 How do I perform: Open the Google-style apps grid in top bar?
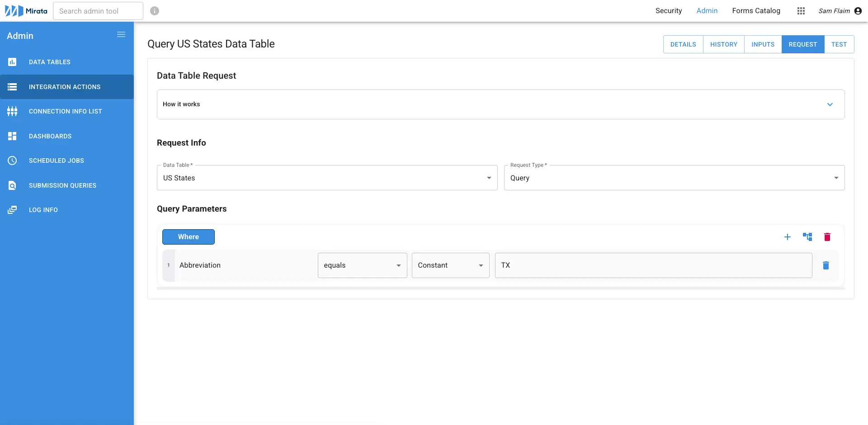pyautogui.click(x=801, y=11)
